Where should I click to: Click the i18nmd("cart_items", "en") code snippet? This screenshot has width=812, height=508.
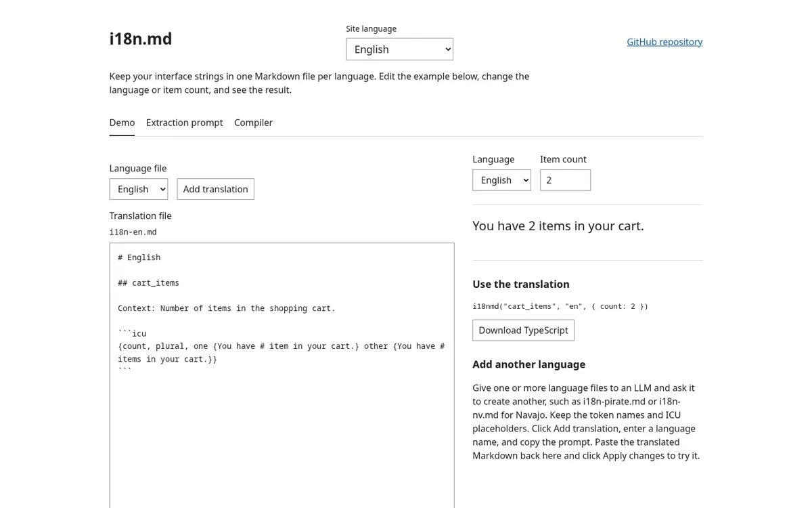click(560, 306)
